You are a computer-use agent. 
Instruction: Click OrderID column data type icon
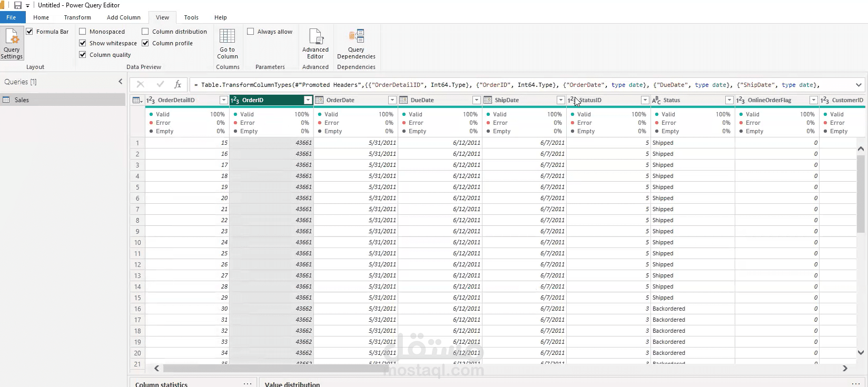tap(235, 100)
